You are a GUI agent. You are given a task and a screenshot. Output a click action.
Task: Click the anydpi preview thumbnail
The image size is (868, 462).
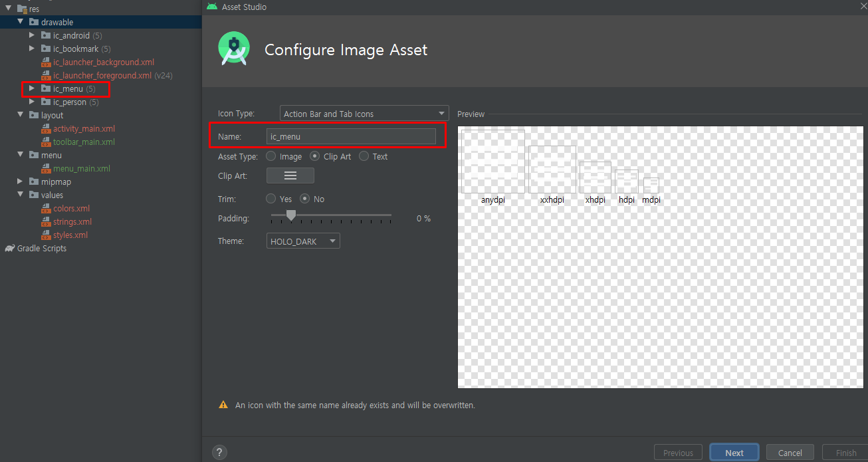[493, 162]
